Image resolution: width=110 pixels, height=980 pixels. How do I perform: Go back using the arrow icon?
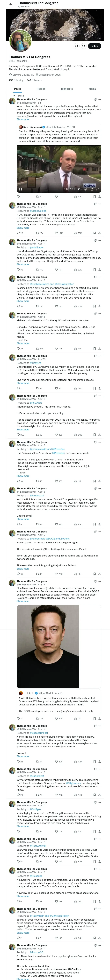point(11,4)
